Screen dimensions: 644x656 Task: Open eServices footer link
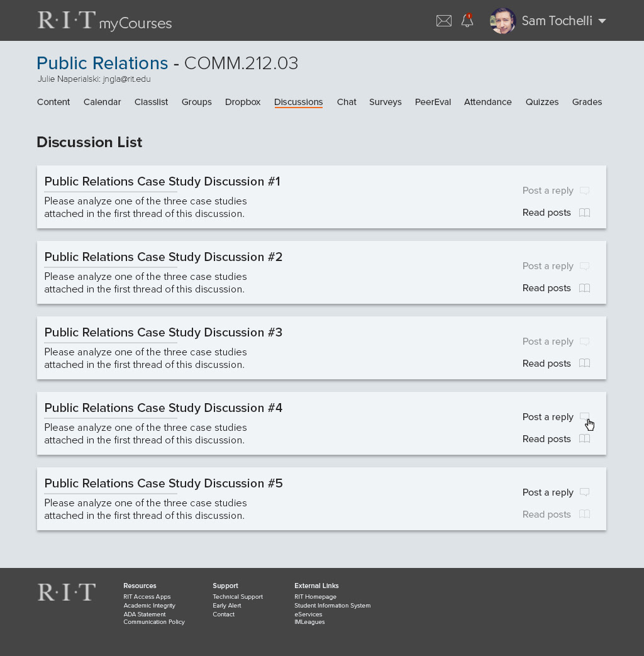click(308, 614)
